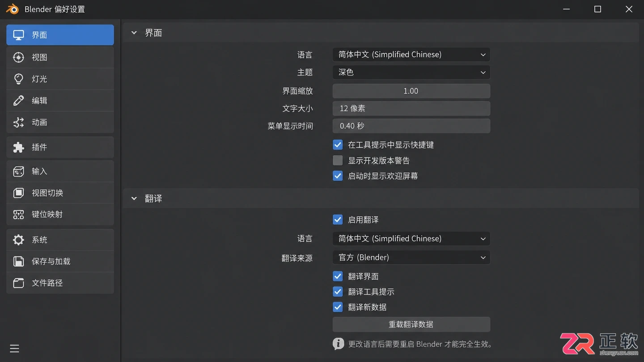Collapse the 界面 panel section
644x362 pixels.
click(134, 33)
